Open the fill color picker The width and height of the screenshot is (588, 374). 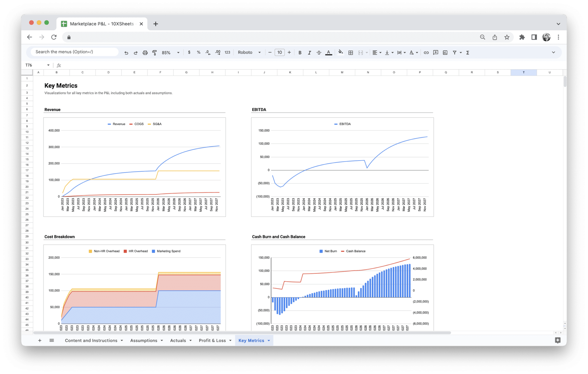click(341, 52)
